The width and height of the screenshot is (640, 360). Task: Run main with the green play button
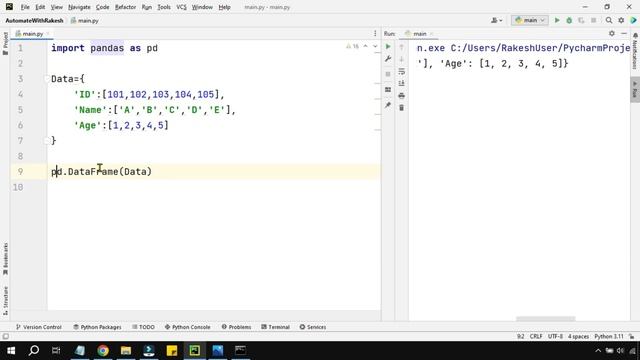click(x=557, y=20)
